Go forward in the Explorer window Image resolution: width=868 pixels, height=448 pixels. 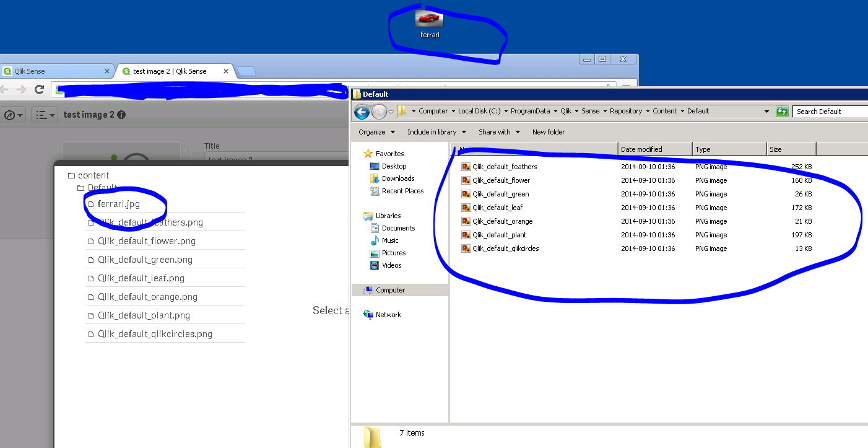click(x=379, y=112)
